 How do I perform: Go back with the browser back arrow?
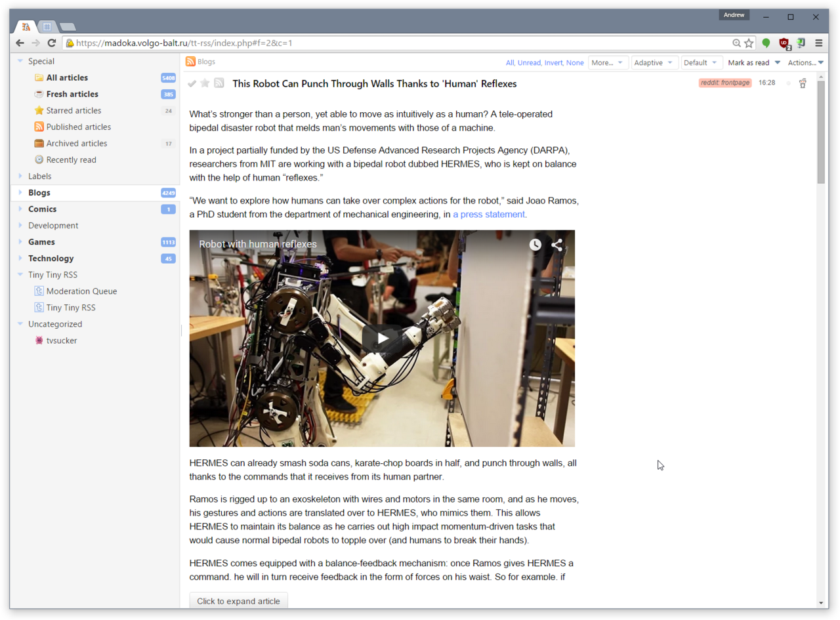click(x=20, y=43)
